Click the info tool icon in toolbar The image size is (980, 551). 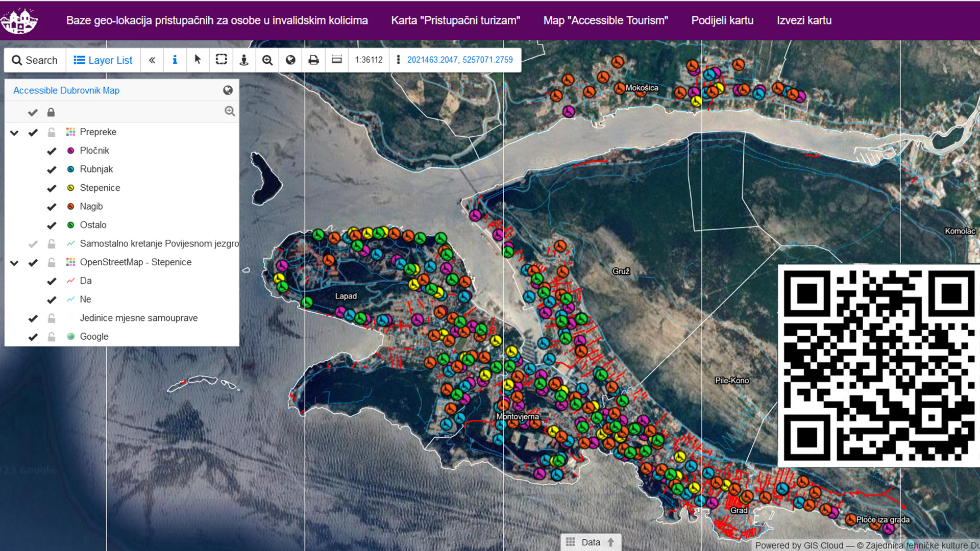[175, 60]
